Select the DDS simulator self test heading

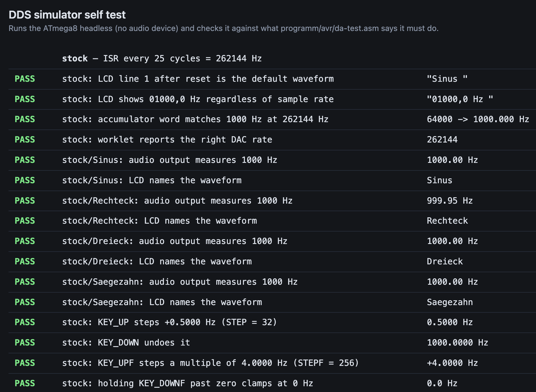67,15
